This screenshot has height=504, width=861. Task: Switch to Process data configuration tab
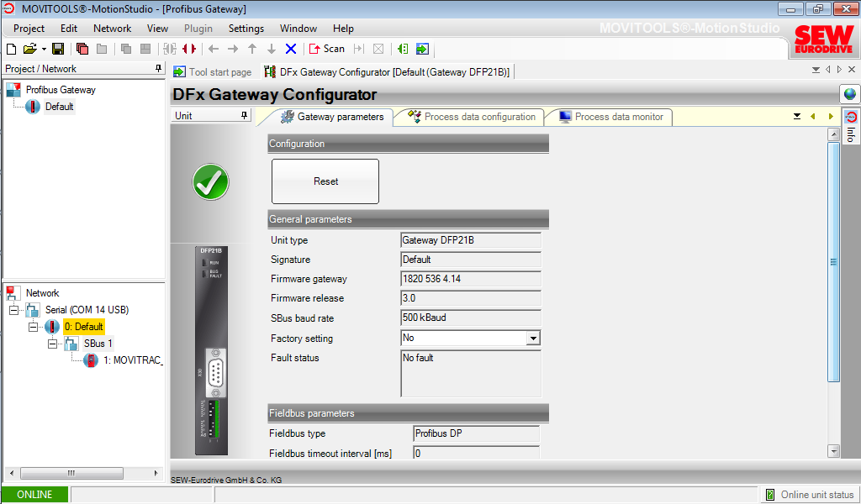pyautogui.click(x=472, y=117)
